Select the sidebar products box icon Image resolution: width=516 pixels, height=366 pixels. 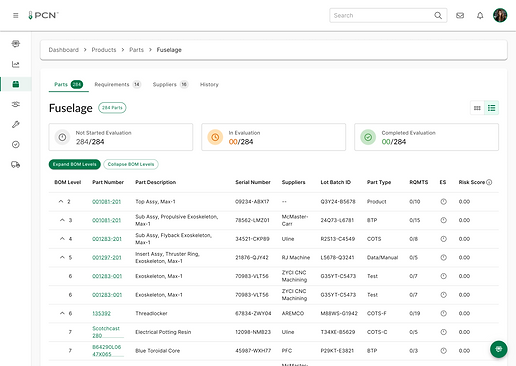pos(16,84)
